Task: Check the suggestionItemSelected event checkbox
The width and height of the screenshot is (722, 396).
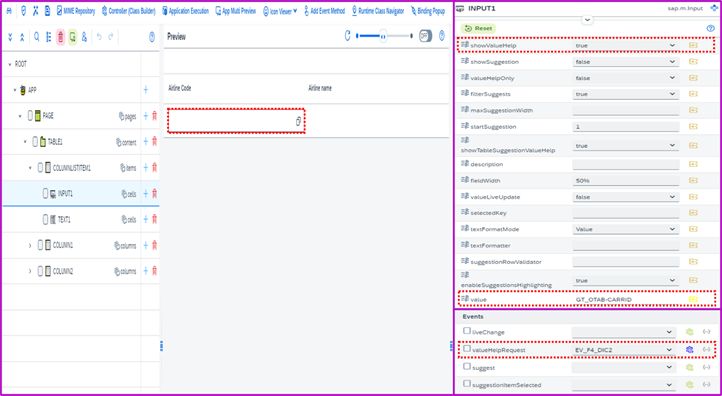Action: (x=467, y=383)
